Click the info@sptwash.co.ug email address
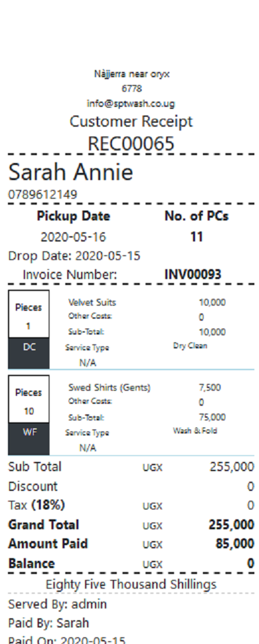The width and height of the screenshot is (259, 644). [x=131, y=104]
